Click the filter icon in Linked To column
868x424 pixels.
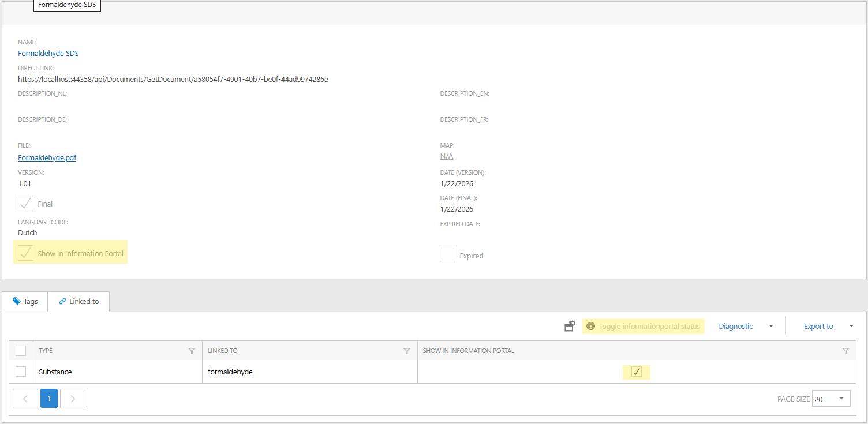(x=406, y=351)
